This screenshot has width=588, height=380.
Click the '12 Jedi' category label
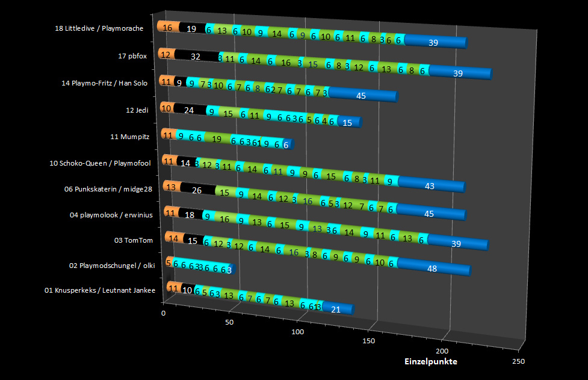[x=137, y=110]
